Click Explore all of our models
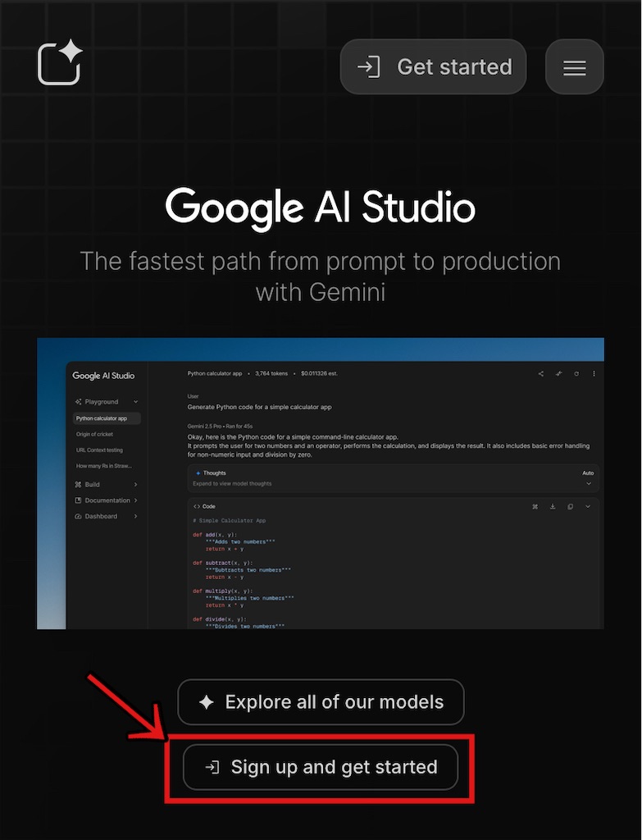This screenshot has height=840, width=642. [x=321, y=702]
